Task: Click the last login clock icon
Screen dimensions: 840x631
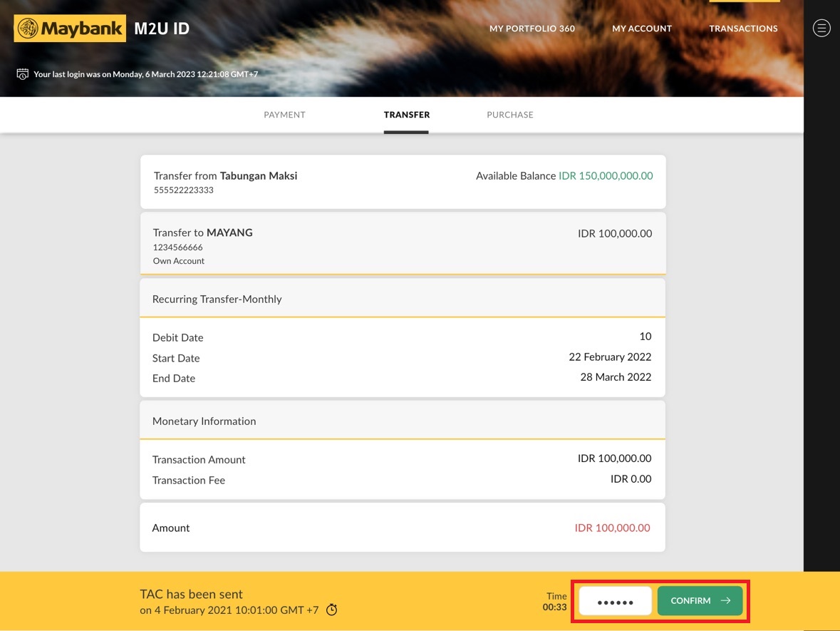Action: point(23,74)
